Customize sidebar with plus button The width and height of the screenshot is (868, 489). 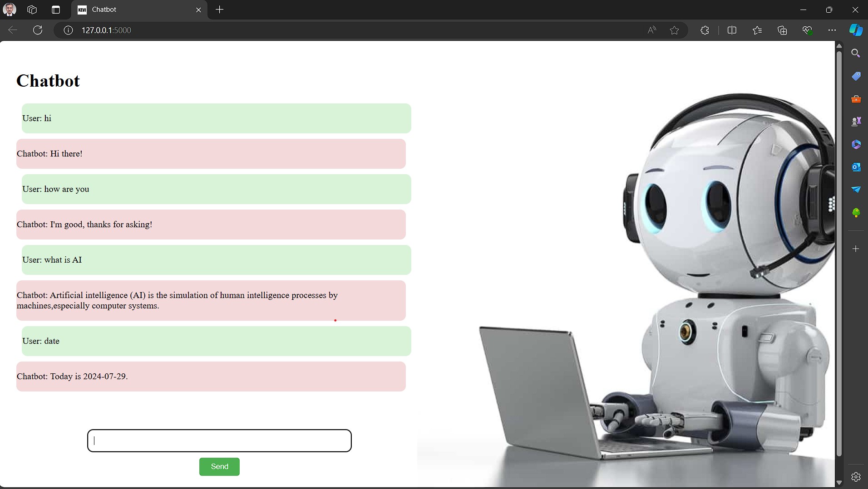(856, 249)
